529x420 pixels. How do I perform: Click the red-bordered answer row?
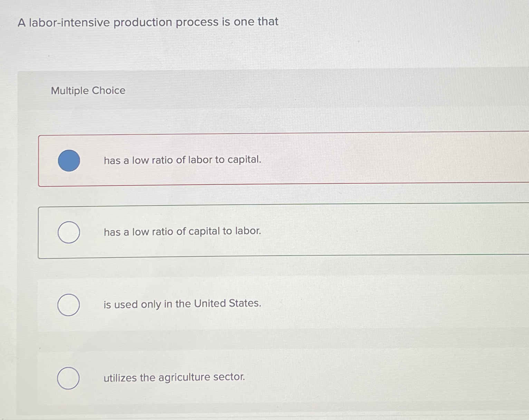262,160
